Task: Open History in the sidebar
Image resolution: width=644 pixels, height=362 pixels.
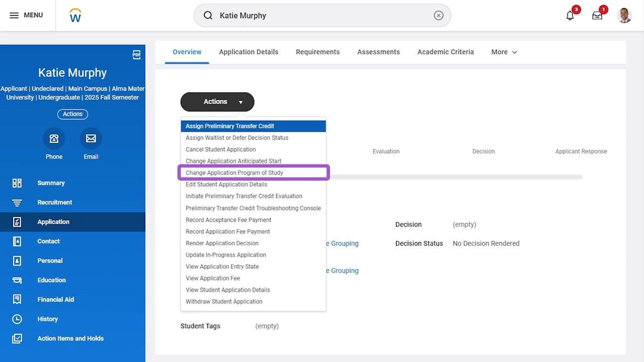Action: point(72,319)
